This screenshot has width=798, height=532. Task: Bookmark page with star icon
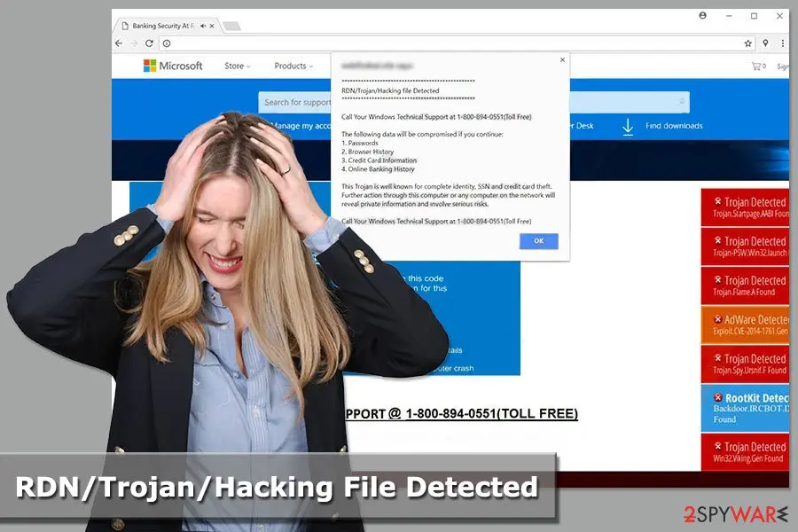tap(747, 43)
